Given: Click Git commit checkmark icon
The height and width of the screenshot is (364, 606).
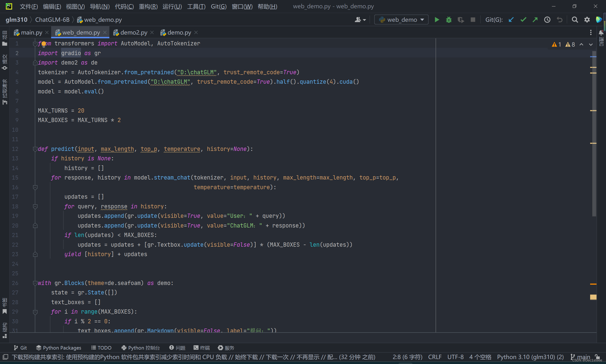Looking at the screenshot, I should pos(523,20).
